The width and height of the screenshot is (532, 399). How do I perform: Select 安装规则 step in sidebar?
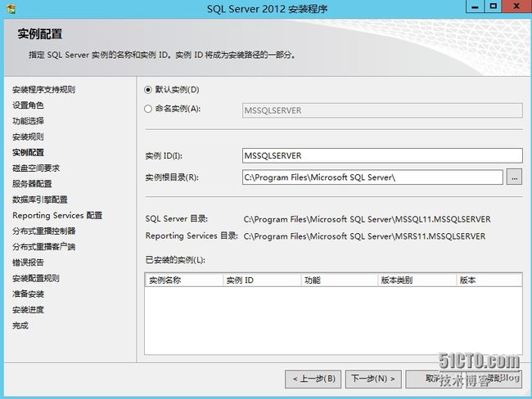point(28,137)
